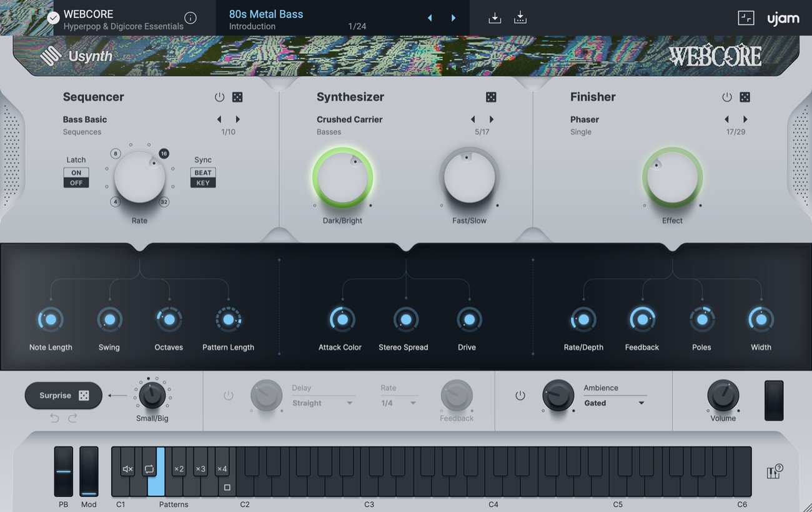Mute patterns with the speaker-mute key icon
The height and width of the screenshot is (512, 812).
[127, 468]
